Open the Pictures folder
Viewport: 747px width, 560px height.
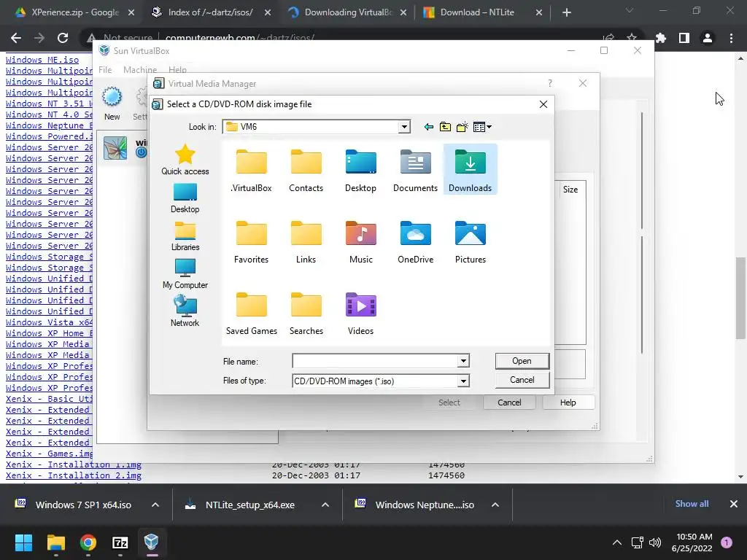[x=471, y=241]
